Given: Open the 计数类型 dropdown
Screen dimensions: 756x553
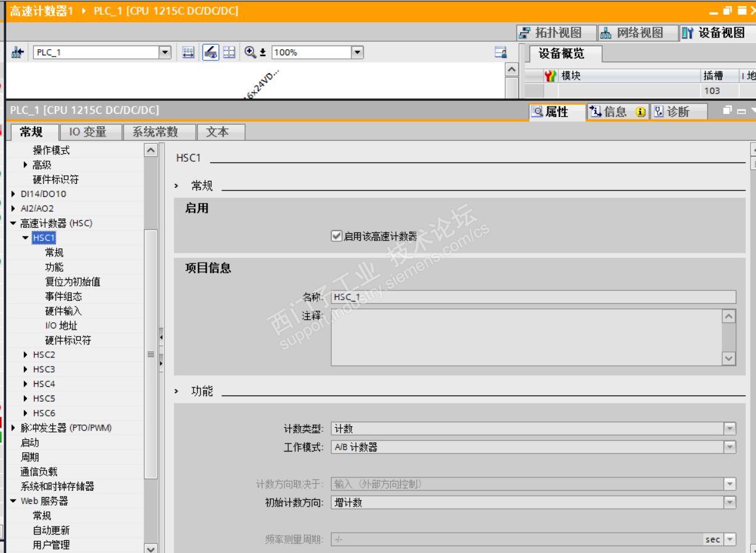Looking at the screenshot, I should tap(730, 429).
